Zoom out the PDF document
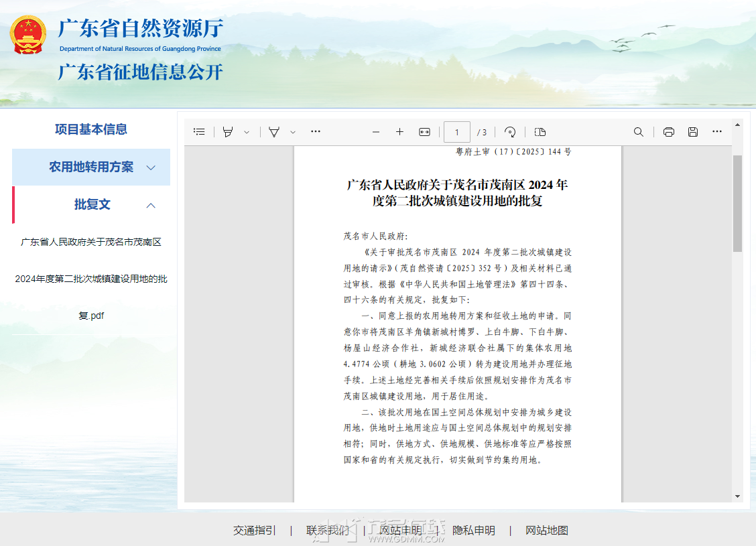756x546 pixels. point(376,132)
